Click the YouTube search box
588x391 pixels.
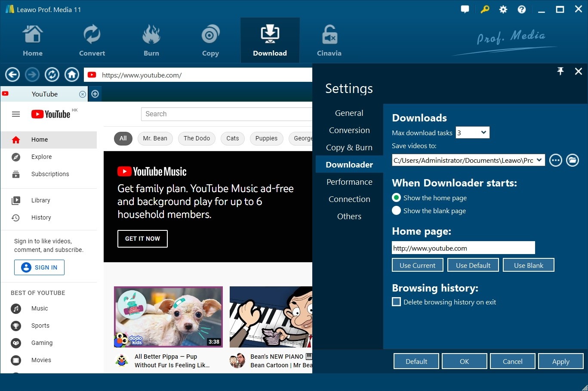tap(227, 114)
